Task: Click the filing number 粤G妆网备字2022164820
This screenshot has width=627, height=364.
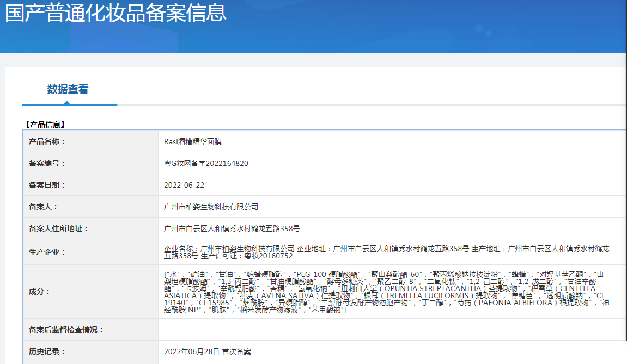Action: point(206,163)
